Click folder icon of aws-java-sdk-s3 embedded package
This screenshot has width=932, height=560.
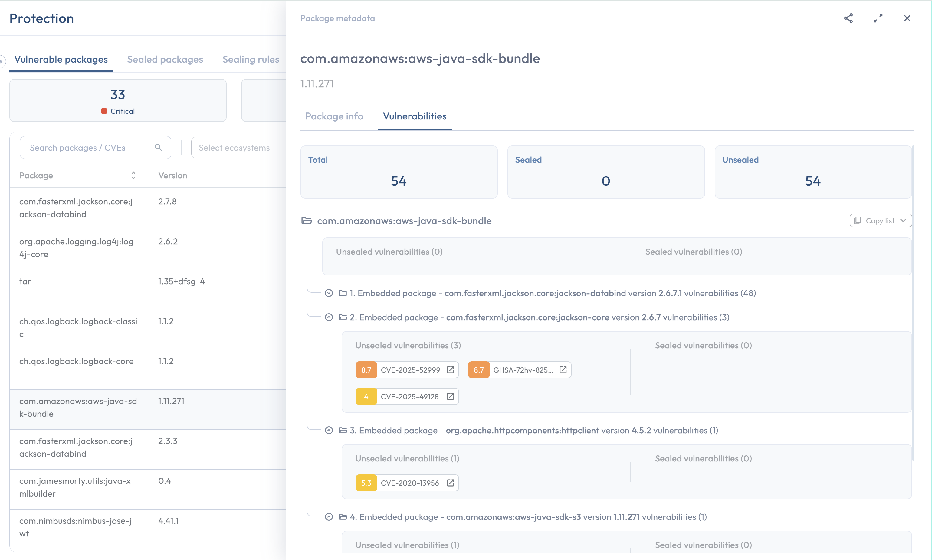(x=343, y=517)
